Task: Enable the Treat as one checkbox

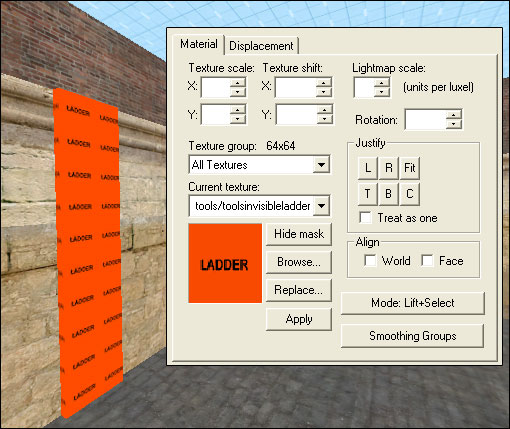Action: [x=365, y=218]
